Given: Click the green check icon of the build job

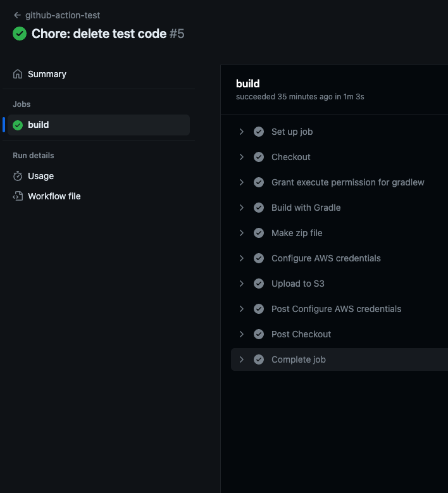Looking at the screenshot, I should click(x=18, y=125).
